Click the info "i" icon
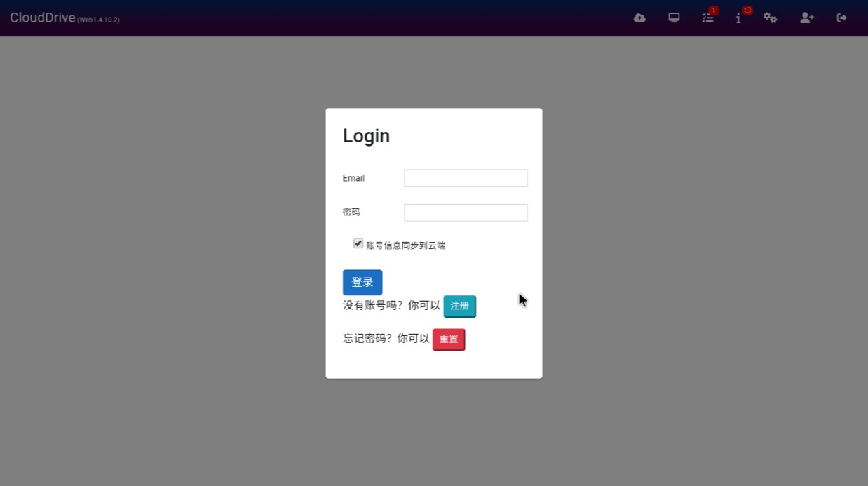Image resolution: width=868 pixels, height=486 pixels. click(x=738, y=19)
